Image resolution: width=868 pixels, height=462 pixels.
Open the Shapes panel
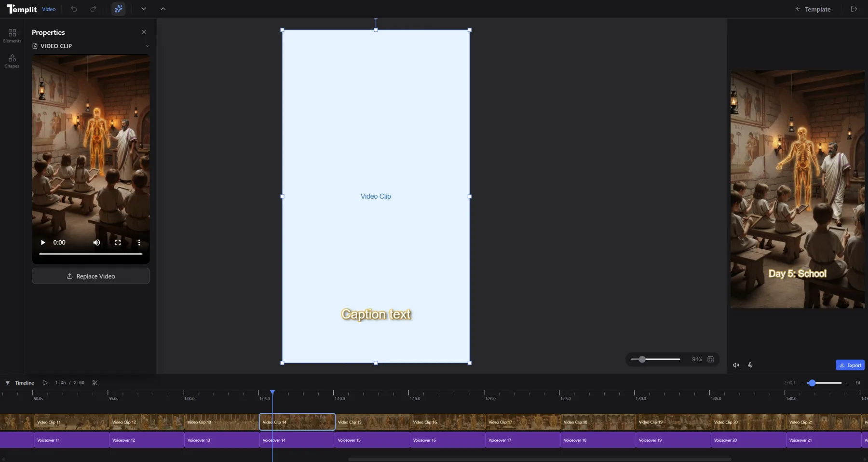[x=12, y=61]
